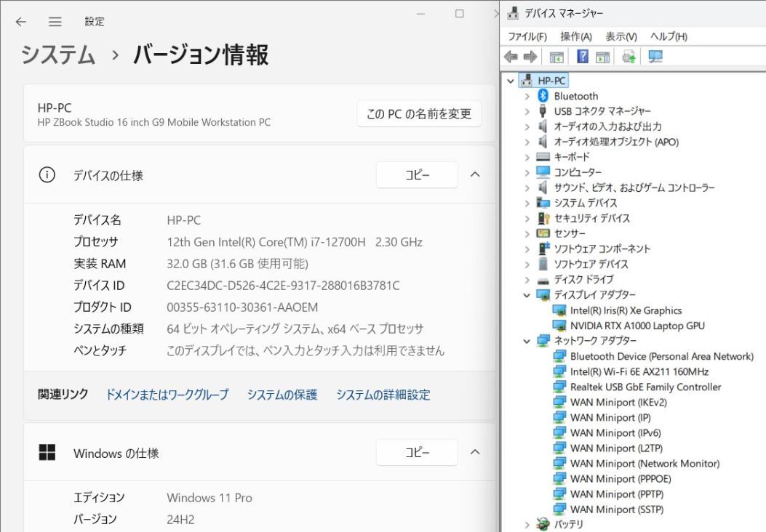The height and width of the screenshot is (532, 766).
Task: Click Back arrow in Device Manager toolbar
Action: pyautogui.click(x=511, y=57)
